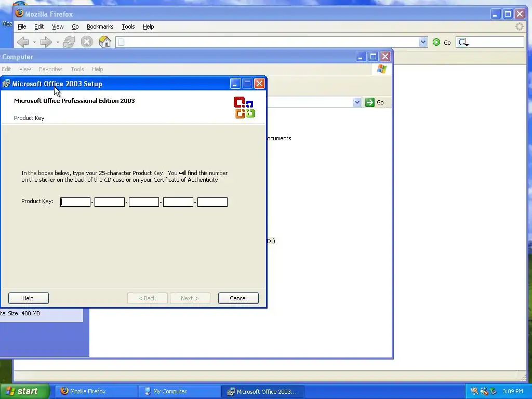The width and height of the screenshot is (532, 399).
Task: Click the Firefox Forward arrow icon
Action: [x=46, y=42]
